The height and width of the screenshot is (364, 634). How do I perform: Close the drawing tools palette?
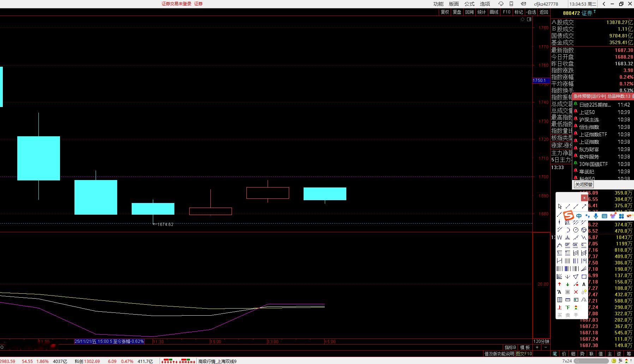click(x=584, y=198)
